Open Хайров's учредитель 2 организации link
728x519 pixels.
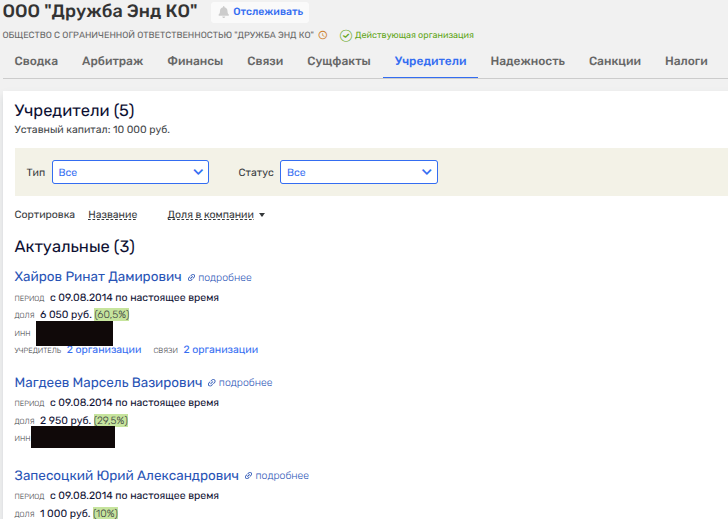tap(104, 350)
